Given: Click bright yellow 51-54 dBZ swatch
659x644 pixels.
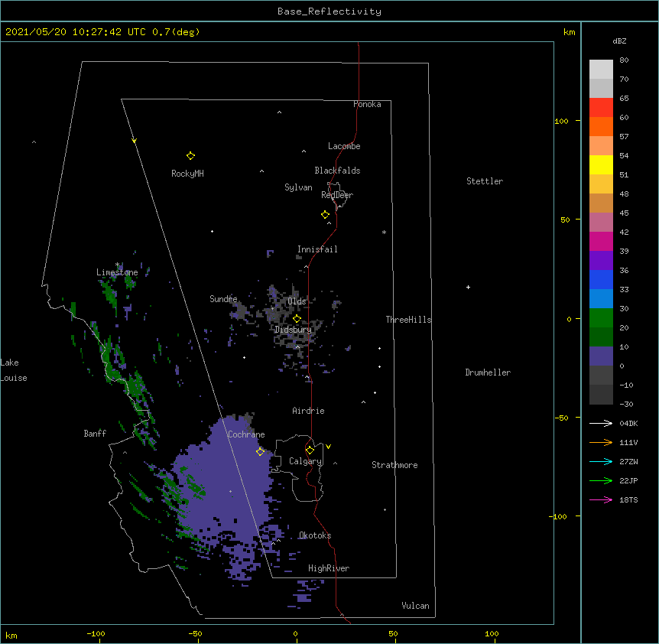Looking at the screenshot, I should [x=601, y=164].
